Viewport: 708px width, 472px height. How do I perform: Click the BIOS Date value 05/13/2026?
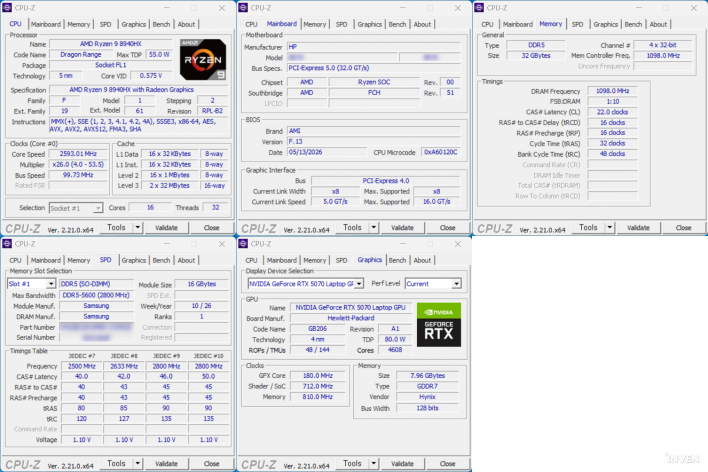click(x=328, y=152)
